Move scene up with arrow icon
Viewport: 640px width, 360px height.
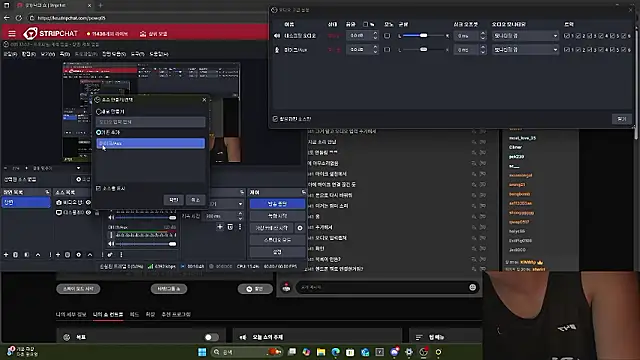38,255
